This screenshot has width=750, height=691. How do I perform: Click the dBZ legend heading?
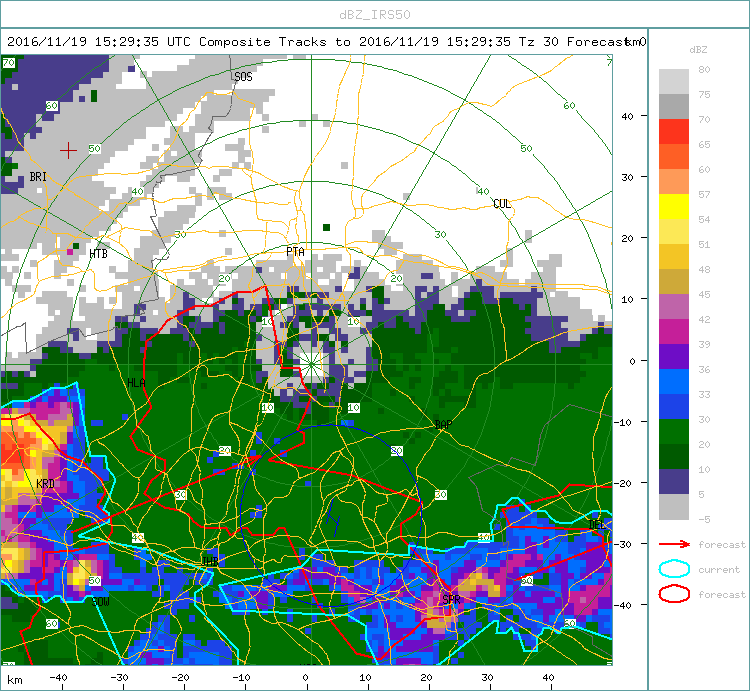(x=698, y=49)
